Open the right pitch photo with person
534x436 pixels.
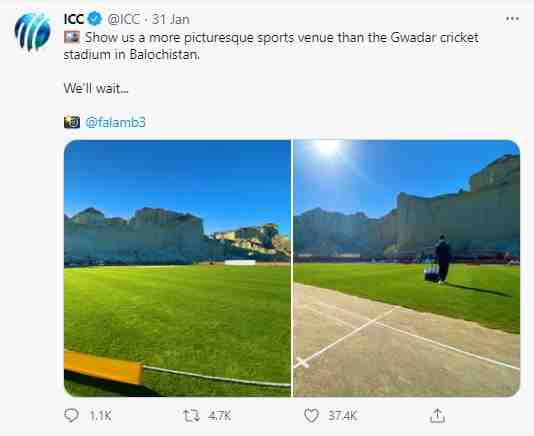coord(407,268)
